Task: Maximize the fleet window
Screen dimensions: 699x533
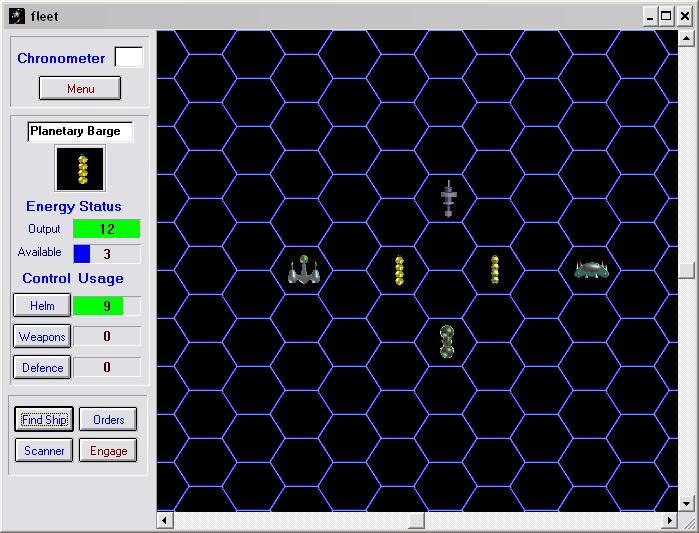Action: (666, 16)
